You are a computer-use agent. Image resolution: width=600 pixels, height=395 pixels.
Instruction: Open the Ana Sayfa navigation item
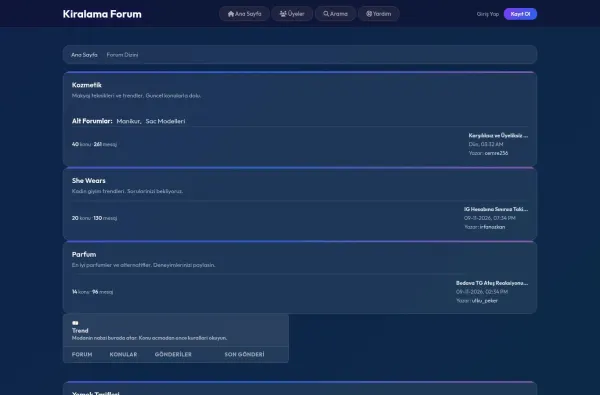[244, 14]
